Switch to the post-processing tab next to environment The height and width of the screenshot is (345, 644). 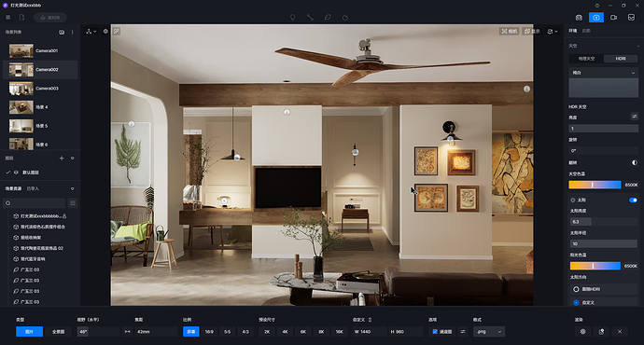[586, 31]
